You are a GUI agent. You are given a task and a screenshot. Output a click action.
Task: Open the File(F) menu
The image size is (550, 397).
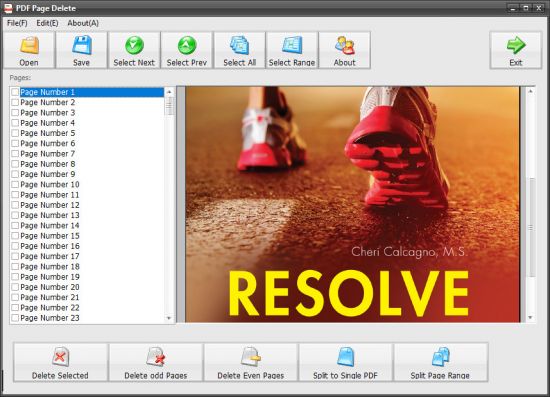click(17, 23)
